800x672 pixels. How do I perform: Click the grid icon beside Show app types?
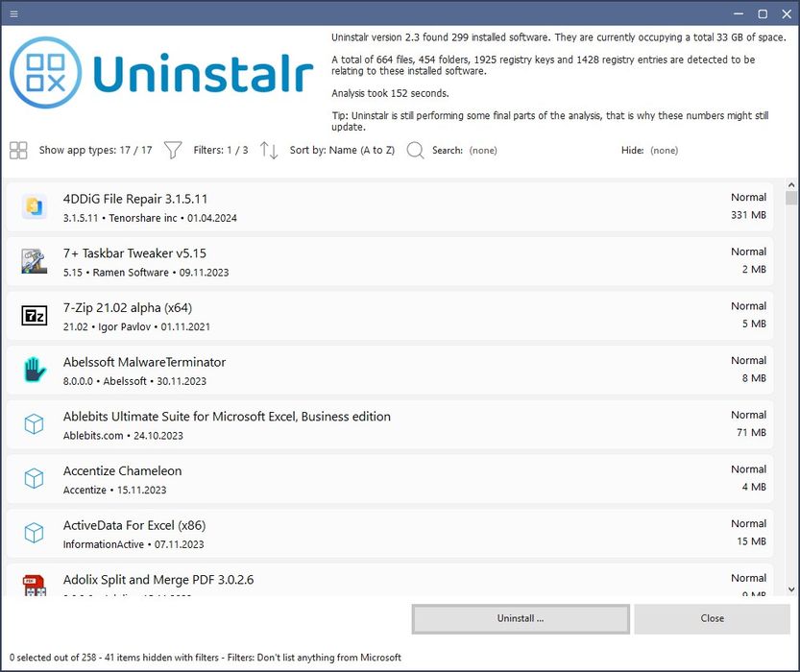coord(17,150)
